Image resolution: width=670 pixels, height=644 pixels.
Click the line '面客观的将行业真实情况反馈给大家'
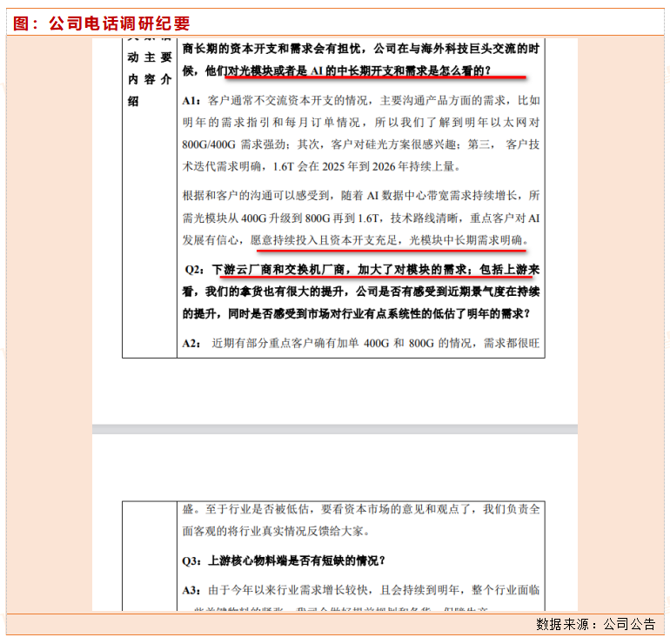click(276, 531)
